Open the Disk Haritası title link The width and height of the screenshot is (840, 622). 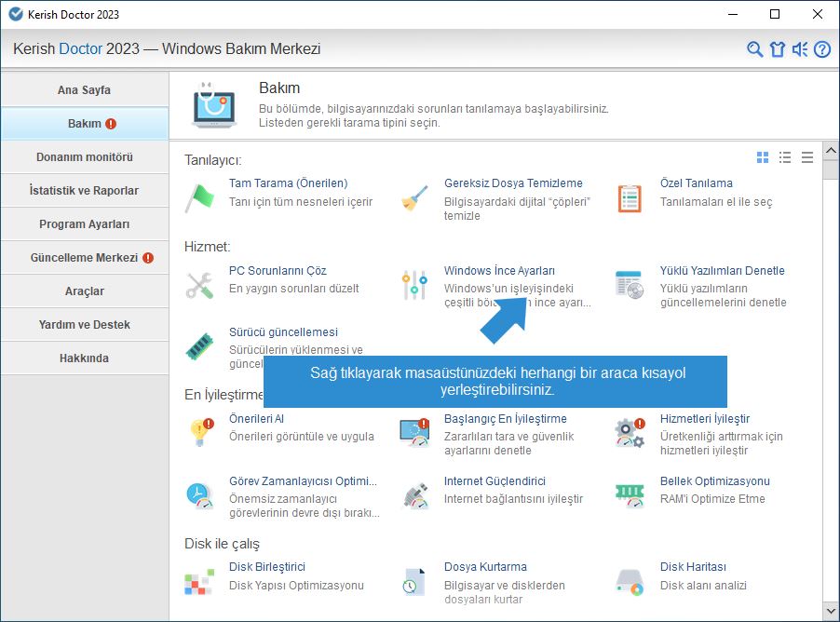(693, 567)
